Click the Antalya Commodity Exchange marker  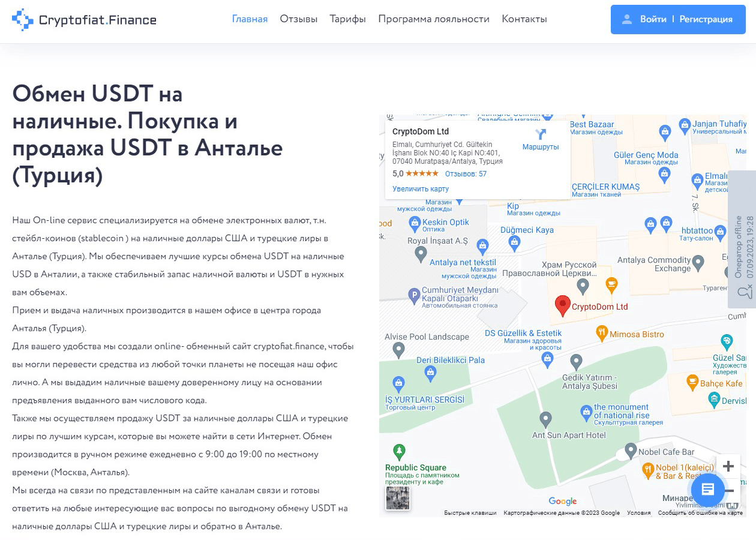click(698, 262)
